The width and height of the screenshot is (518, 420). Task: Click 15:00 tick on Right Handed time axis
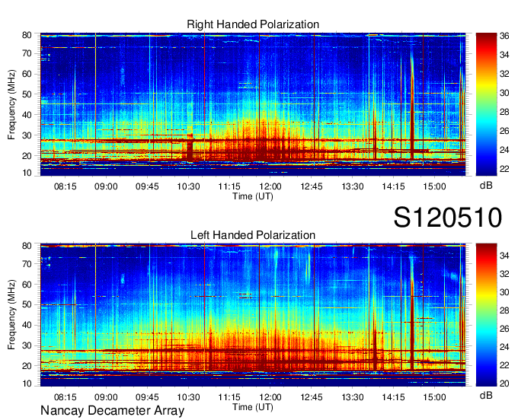pyautogui.click(x=434, y=186)
